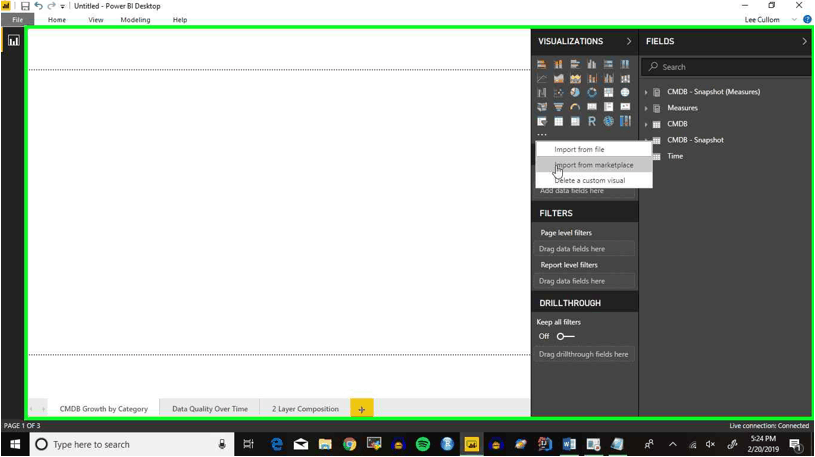Select the Stacked area chart visual
The image size is (815, 457).
click(575, 79)
